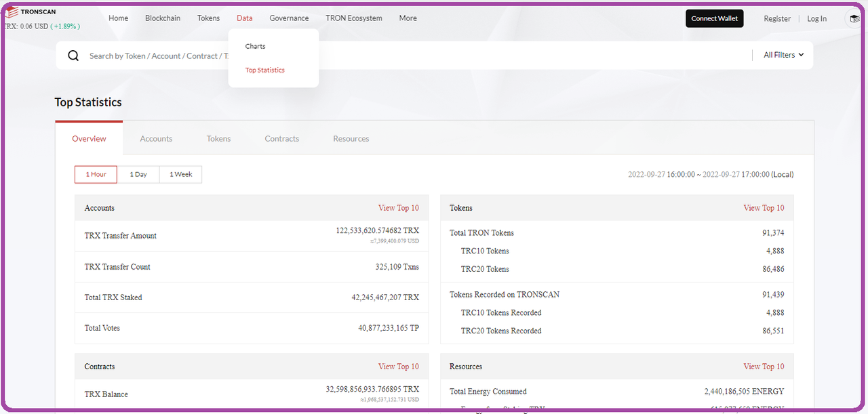Re-select the 1 Hour time filter
Screen dimensions: 868x414
pos(96,174)
